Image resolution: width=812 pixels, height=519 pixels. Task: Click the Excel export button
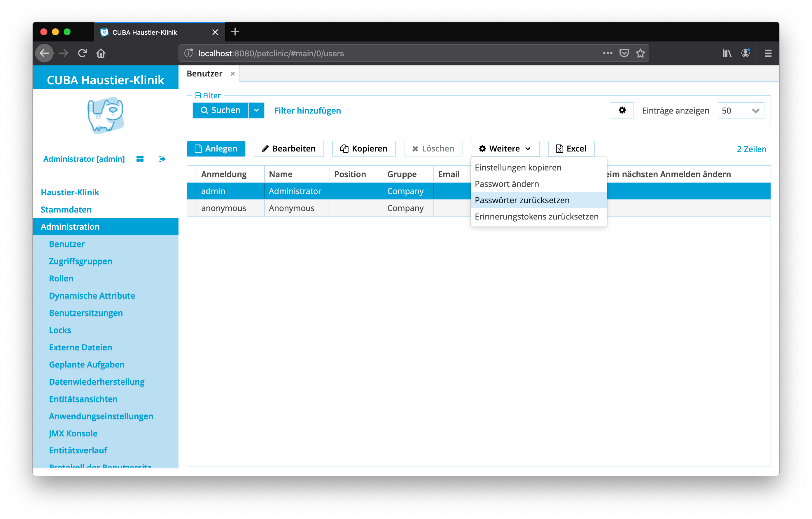tap(571, 149)
